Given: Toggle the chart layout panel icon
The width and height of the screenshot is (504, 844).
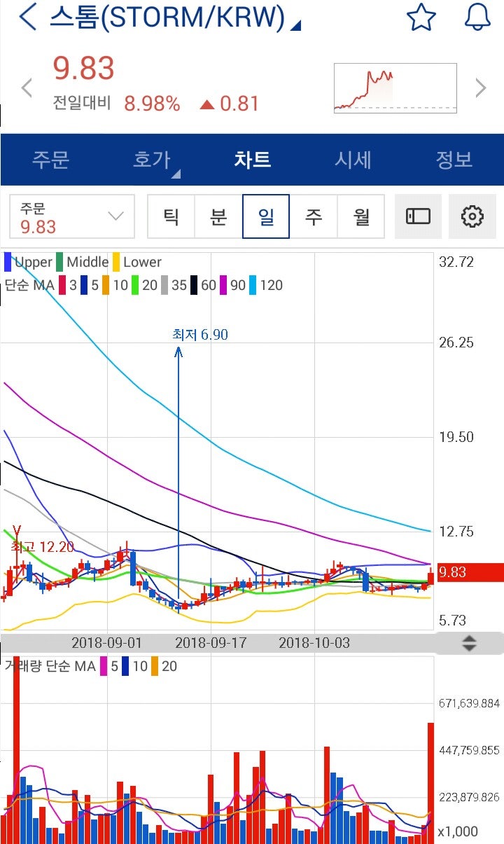Looking at the screenshot, I should pyautogui.click(x=418, y=217).
